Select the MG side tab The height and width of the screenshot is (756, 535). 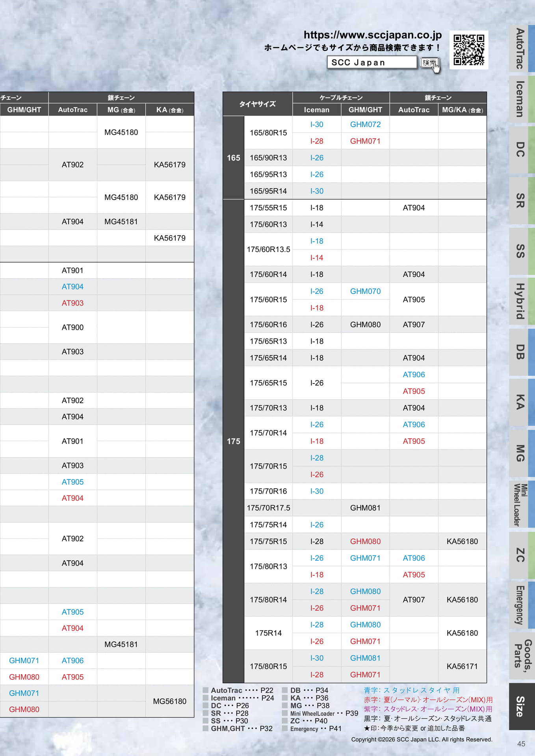pyautogui.click(x=522, y=453)
